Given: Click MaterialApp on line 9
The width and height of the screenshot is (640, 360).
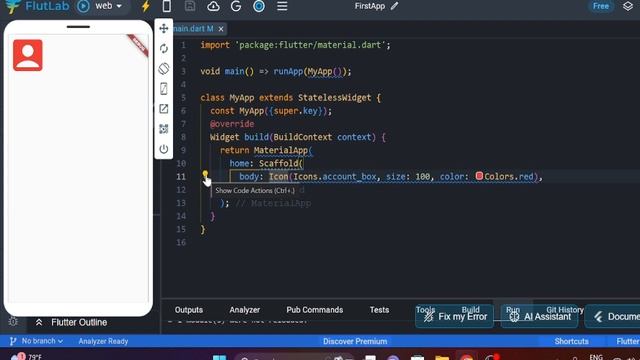Looking at the screenshot, I should (x=280, y=150).
